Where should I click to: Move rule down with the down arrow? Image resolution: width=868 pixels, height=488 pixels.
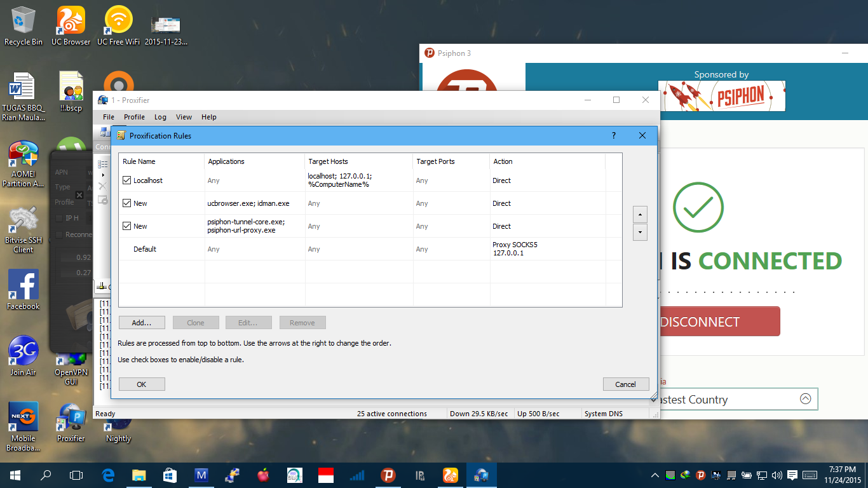[641, 232]
